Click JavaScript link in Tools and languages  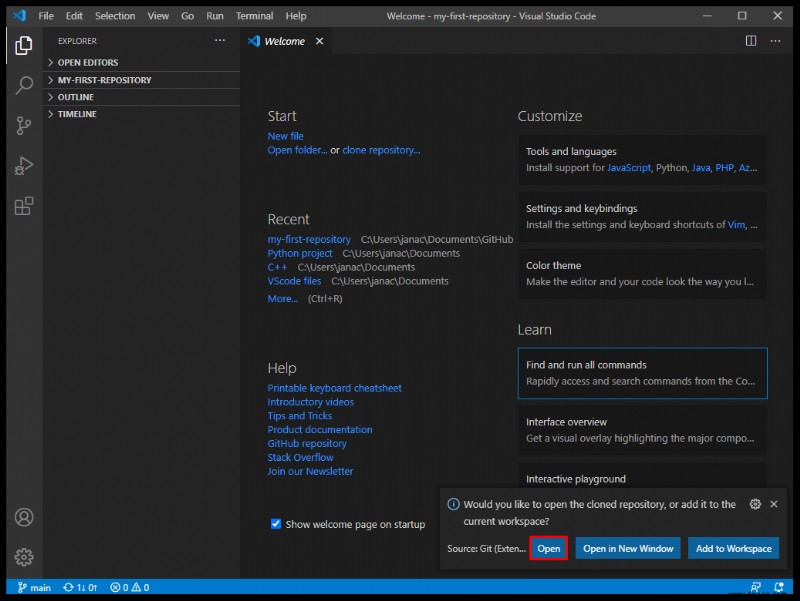coord(629,168)
